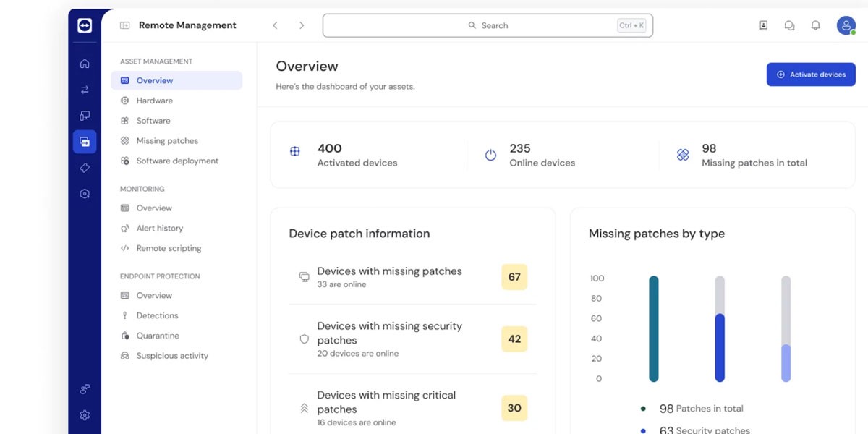868x434 pixels.
Task: Click the remote connections arrows icon
Action: [85, 90]
